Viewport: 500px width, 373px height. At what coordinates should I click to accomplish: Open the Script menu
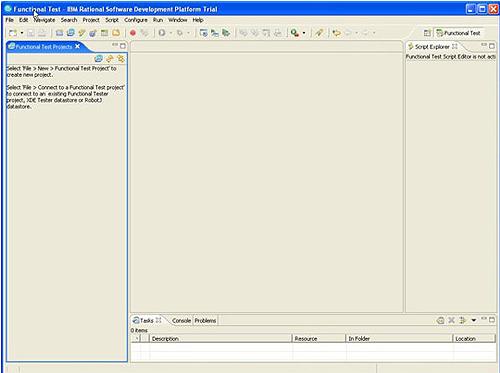(x=112, y=20)
